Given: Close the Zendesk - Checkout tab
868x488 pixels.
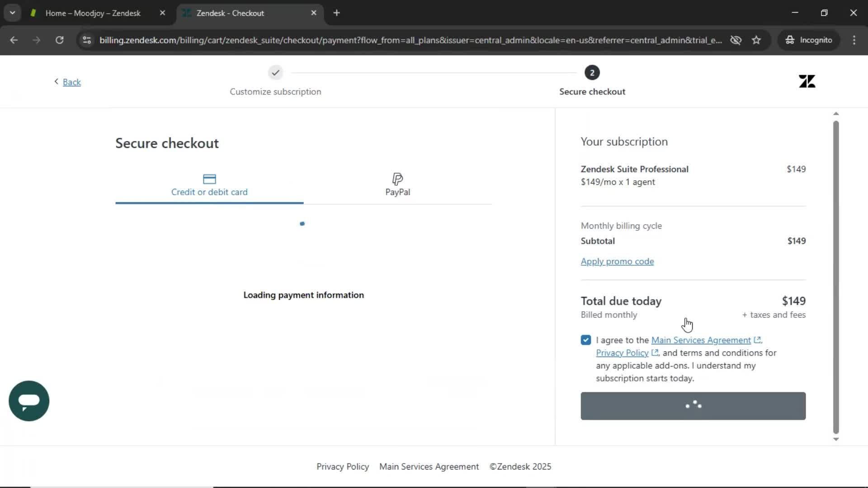Looking at the screenshot, I should [x=314, y=13].
